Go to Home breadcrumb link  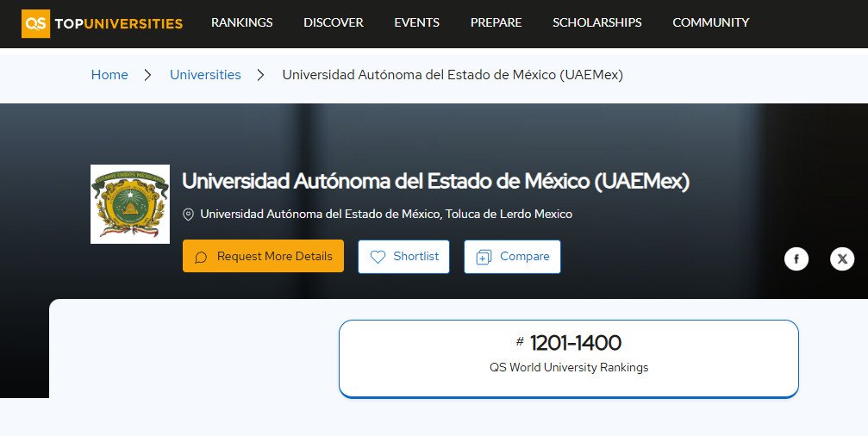(x=109, y=75)
